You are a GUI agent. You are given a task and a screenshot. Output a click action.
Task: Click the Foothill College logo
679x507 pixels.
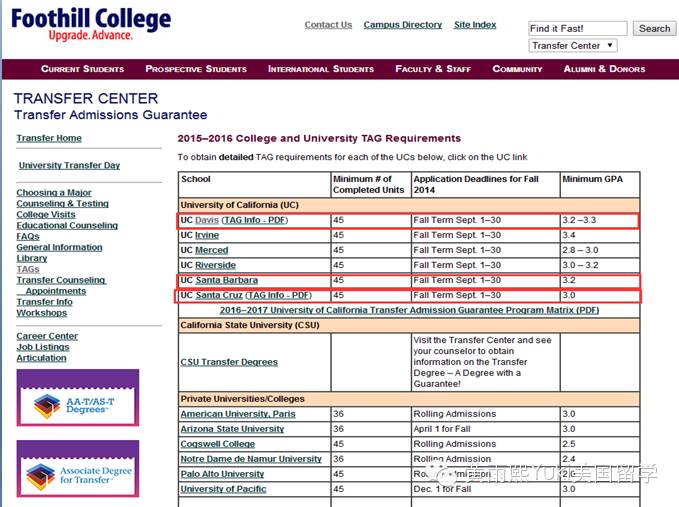91,24
